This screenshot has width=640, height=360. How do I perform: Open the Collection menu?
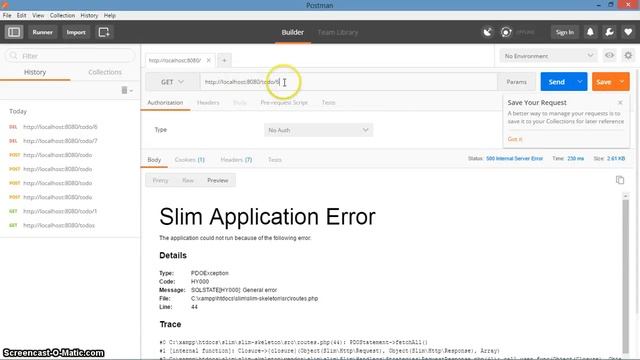pyautogui.click(x=62, y=16)
